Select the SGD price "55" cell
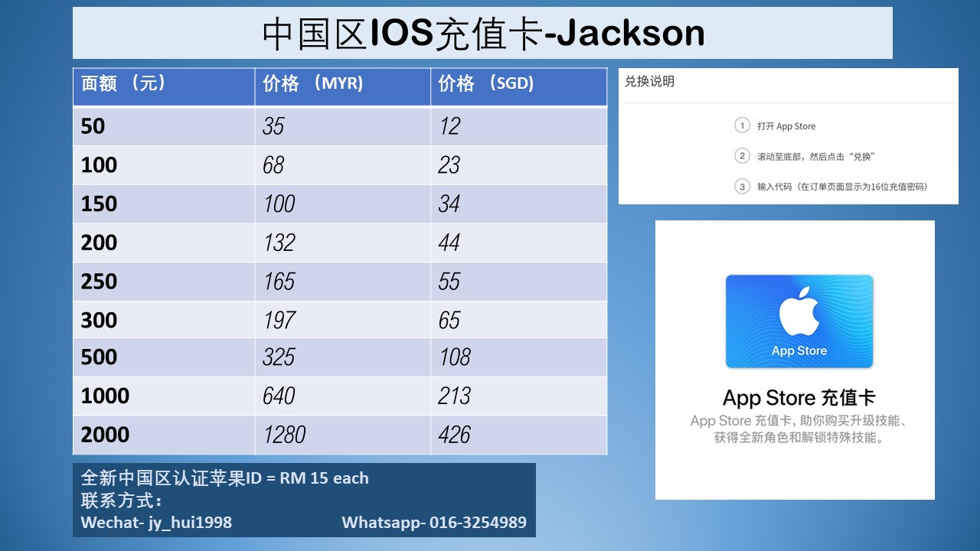 click(519, 281)
